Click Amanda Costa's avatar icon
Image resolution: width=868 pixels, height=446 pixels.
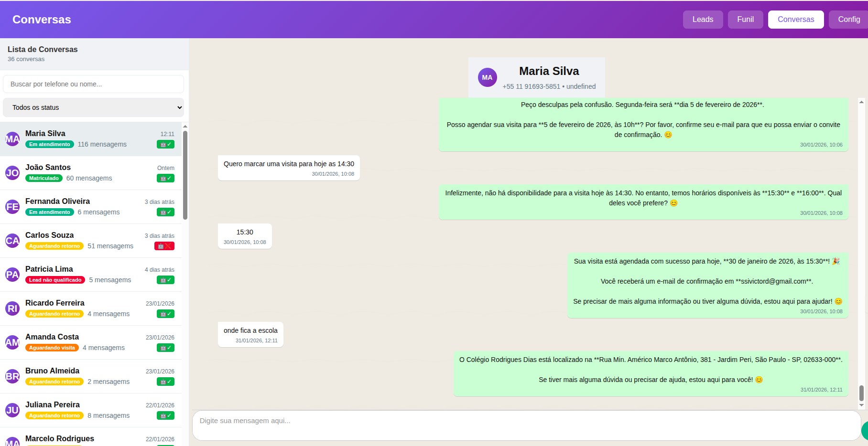pyautogui.click(x=12, y=342)
